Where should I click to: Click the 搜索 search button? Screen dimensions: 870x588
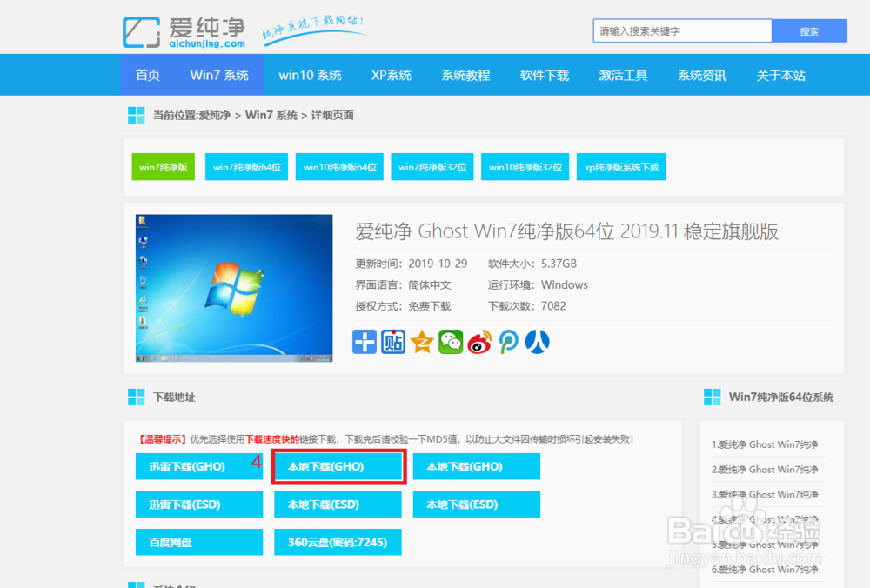click(809, 31)
